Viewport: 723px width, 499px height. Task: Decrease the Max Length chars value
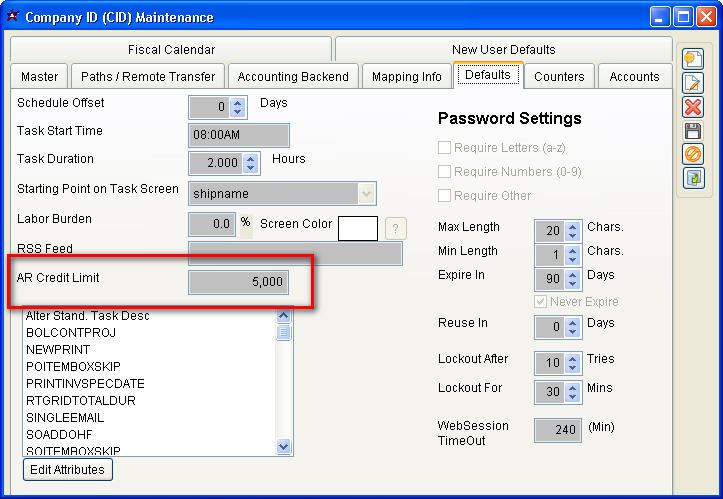coord(573,234)
